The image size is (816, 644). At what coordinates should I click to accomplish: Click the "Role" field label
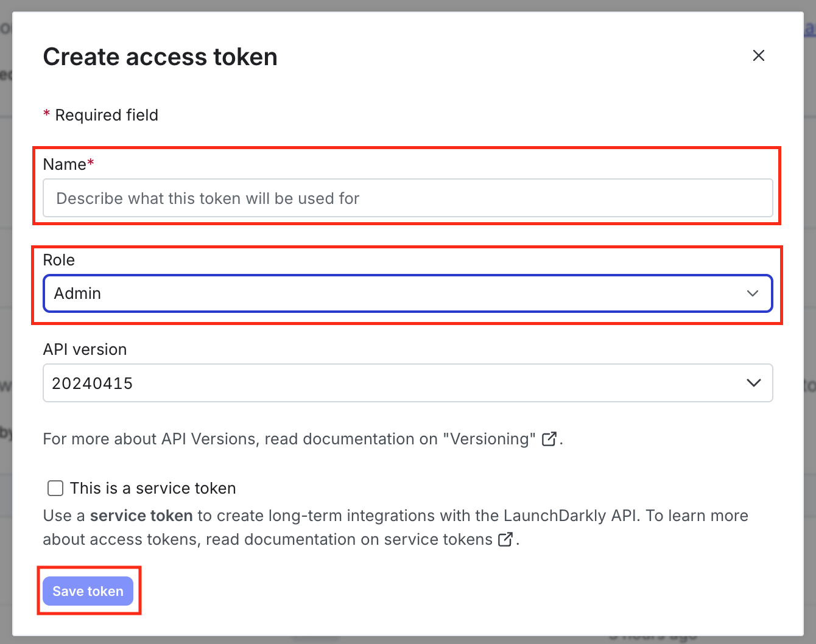(x=58, y=260)
